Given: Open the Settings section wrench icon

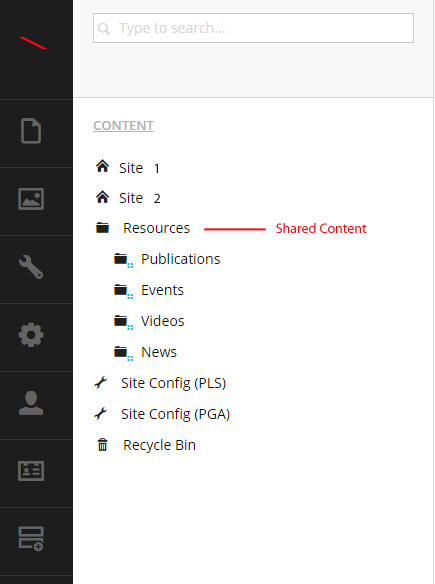Looking at the screenshot, I should tap(31, 267).
